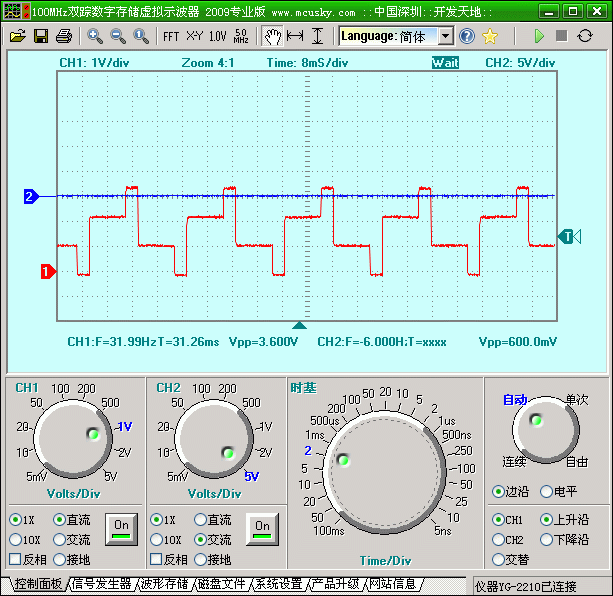The image size is (613, 596).
Task: Select the vertical cursor measurement tool
Action: click(x=317, y=36)
